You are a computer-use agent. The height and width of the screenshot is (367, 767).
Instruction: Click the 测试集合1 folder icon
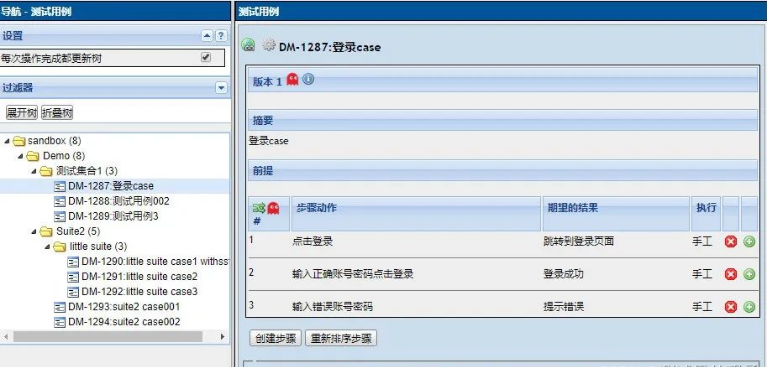coord(46,171)
